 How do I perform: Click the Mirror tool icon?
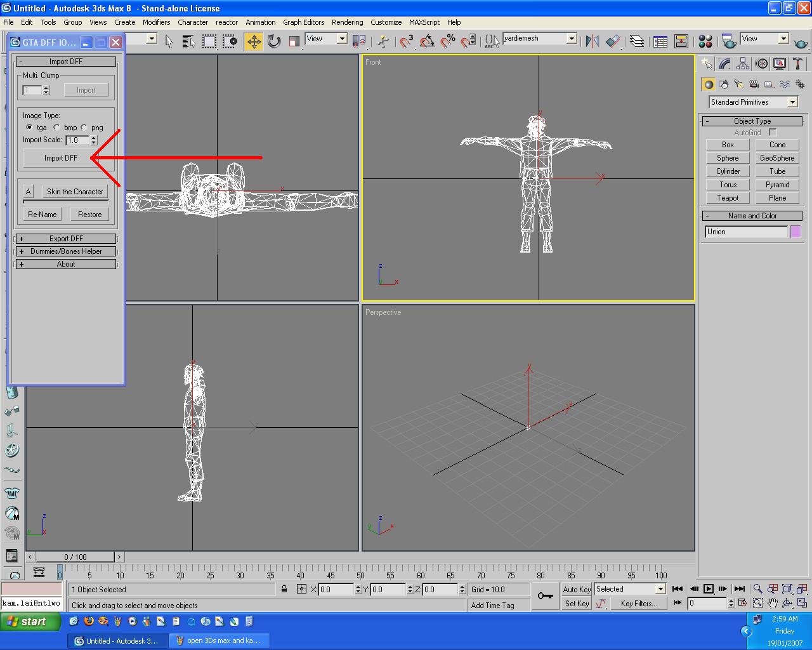click(593, 42)
